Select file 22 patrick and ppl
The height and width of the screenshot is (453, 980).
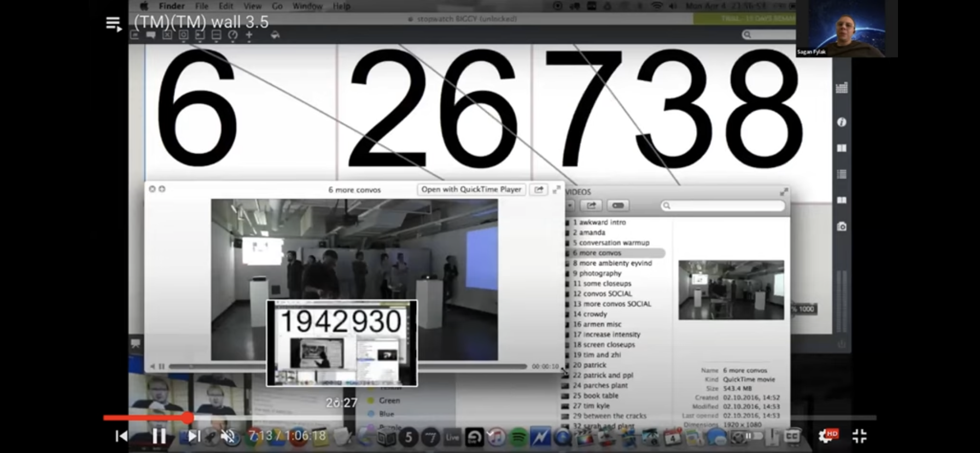point(603,375)
